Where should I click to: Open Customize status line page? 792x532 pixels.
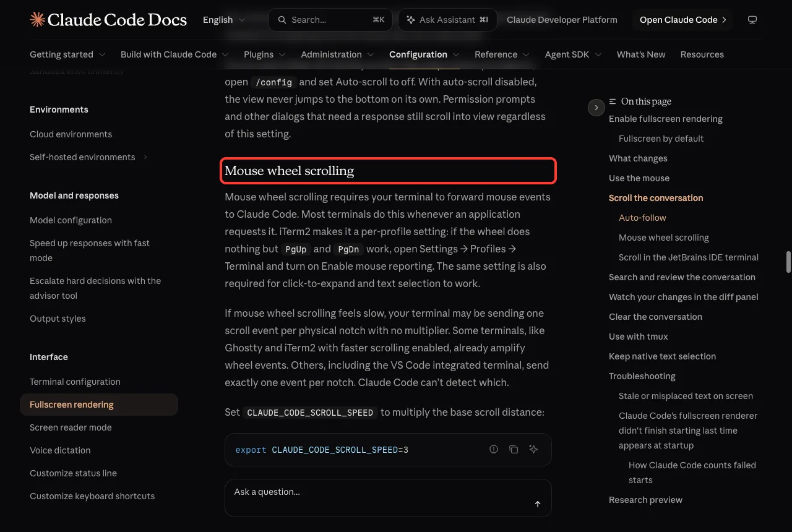click(x=73, y=473)
